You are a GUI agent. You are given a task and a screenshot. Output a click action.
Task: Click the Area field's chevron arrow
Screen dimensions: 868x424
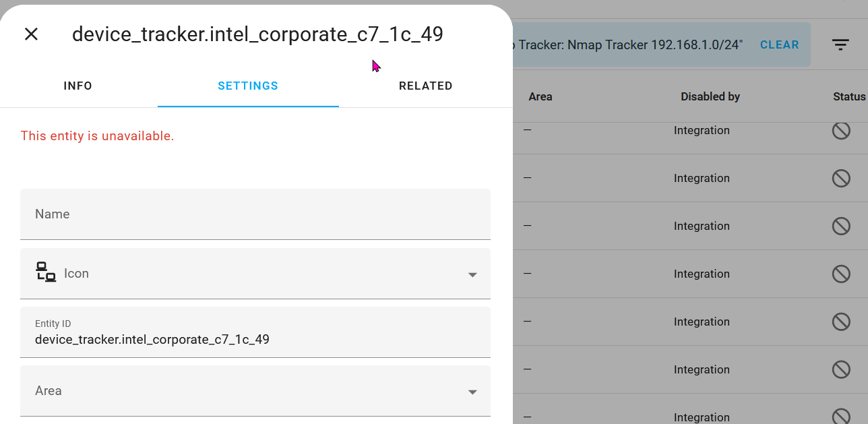click(472, 391)
